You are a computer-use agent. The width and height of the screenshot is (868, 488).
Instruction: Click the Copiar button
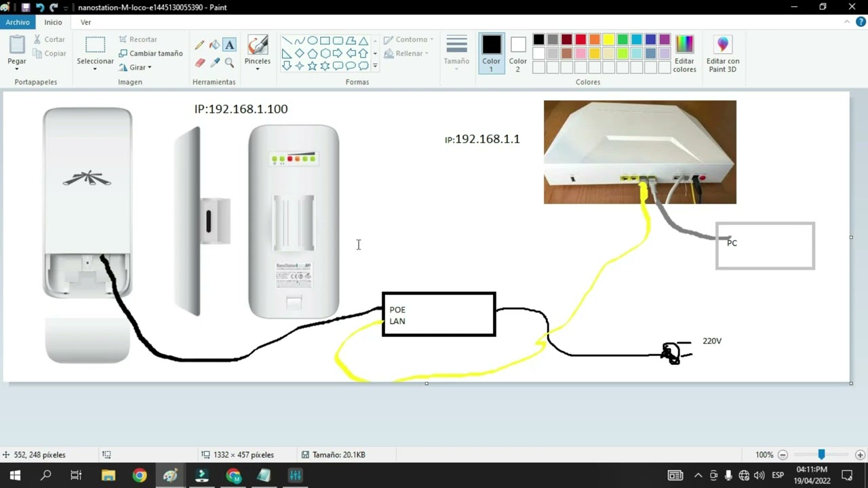tap(50, 54)
